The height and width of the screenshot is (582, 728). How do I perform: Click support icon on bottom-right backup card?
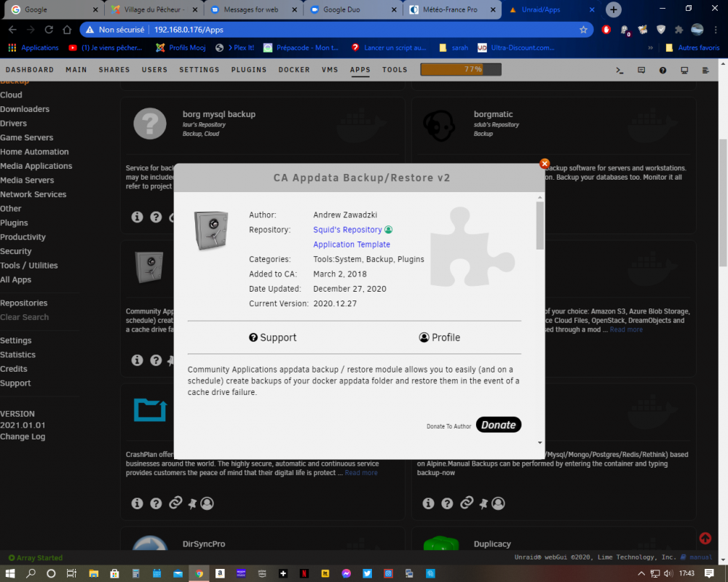pyautogui.click(x=447, y=503)
